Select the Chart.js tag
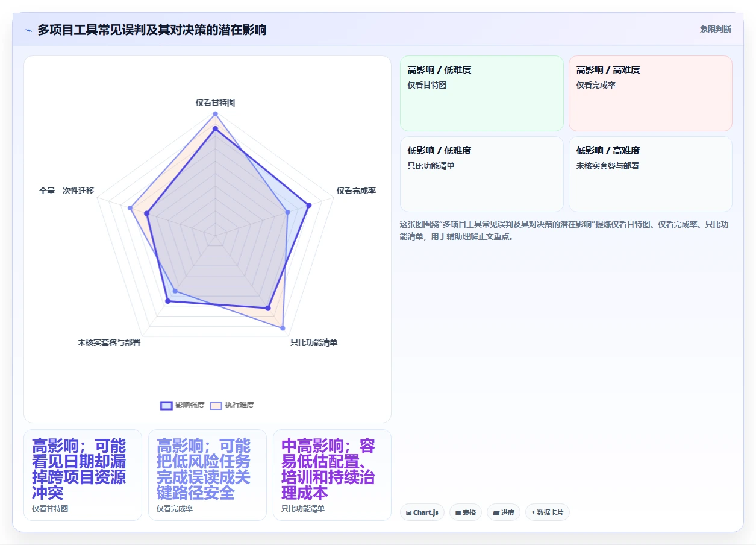 (422, 512)
